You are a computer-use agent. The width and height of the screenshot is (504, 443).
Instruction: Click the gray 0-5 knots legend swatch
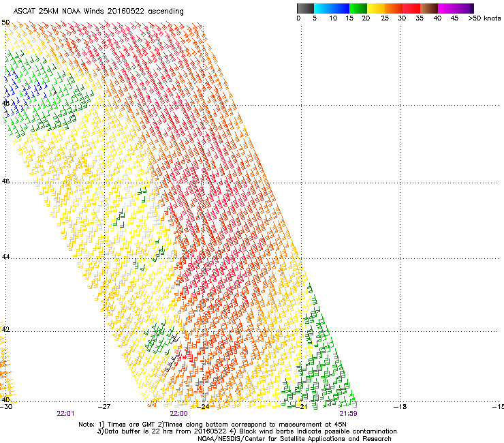tap(305, 8)
